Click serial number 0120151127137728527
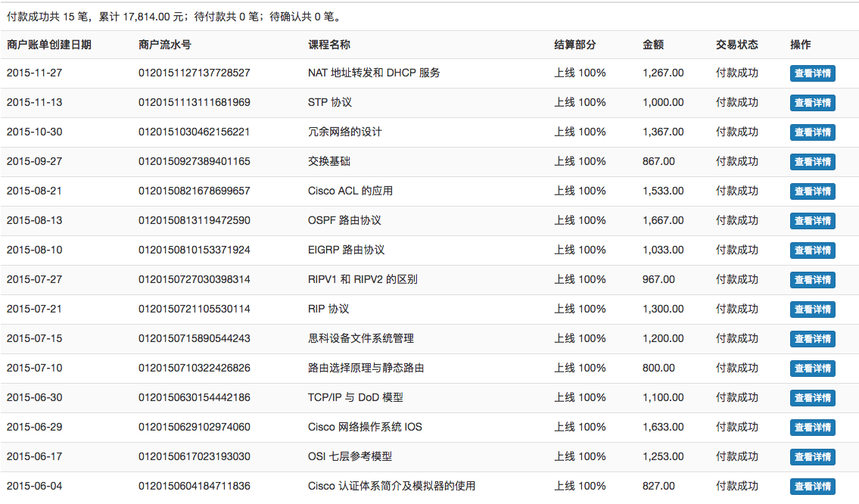The image size is (859, 504). (x=195, y=73)
